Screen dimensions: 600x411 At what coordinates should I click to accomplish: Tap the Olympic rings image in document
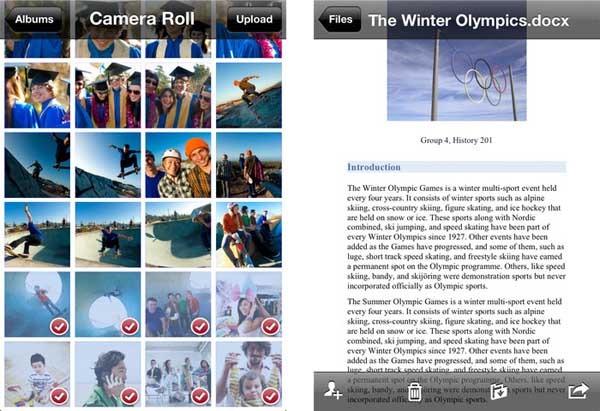[457, 80]
